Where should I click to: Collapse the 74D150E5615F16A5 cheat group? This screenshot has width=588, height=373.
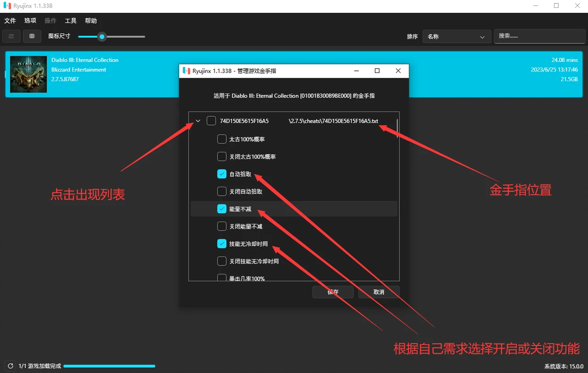(198, 121)
